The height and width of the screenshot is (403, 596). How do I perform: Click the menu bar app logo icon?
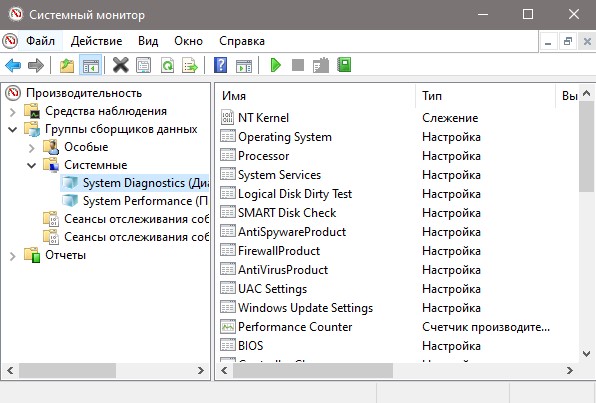click(10, 41)
